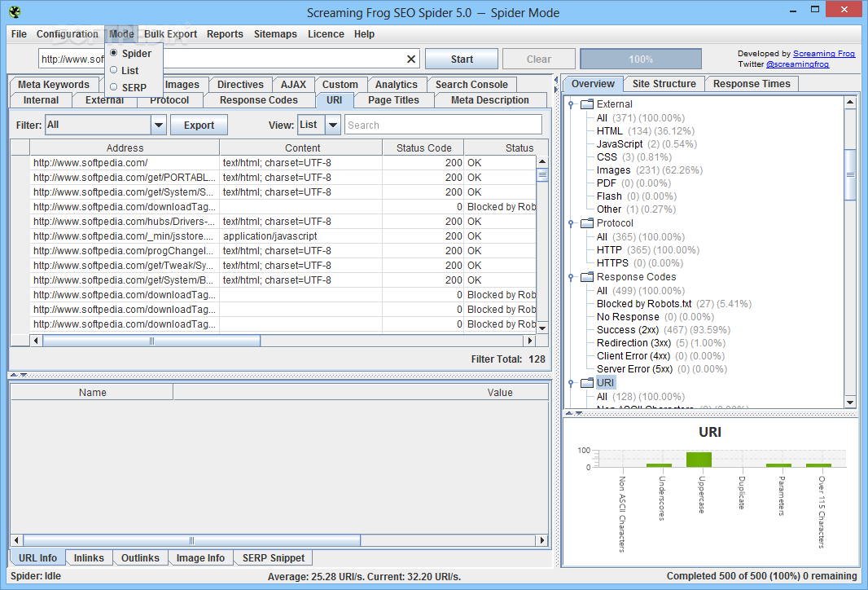Screen dimensions: 868x590
Task: Sort by the Address column header
Action: [125, 148]
